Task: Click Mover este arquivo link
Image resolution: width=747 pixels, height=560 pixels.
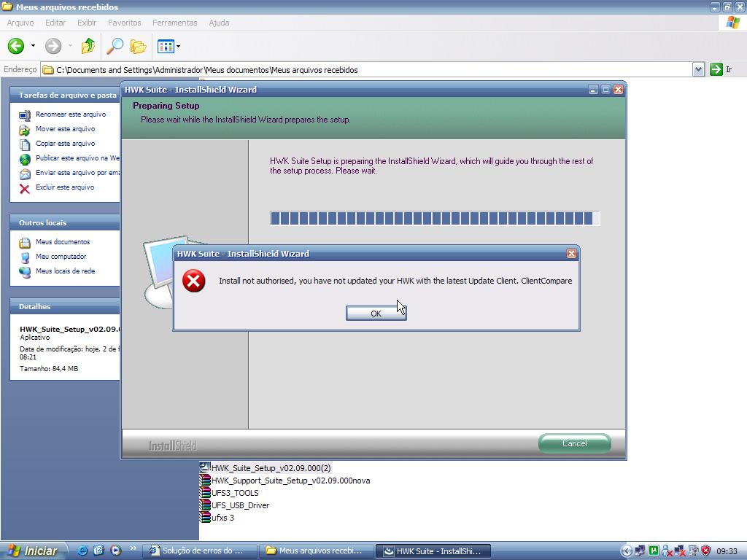Action: click(x=65, y=128)
